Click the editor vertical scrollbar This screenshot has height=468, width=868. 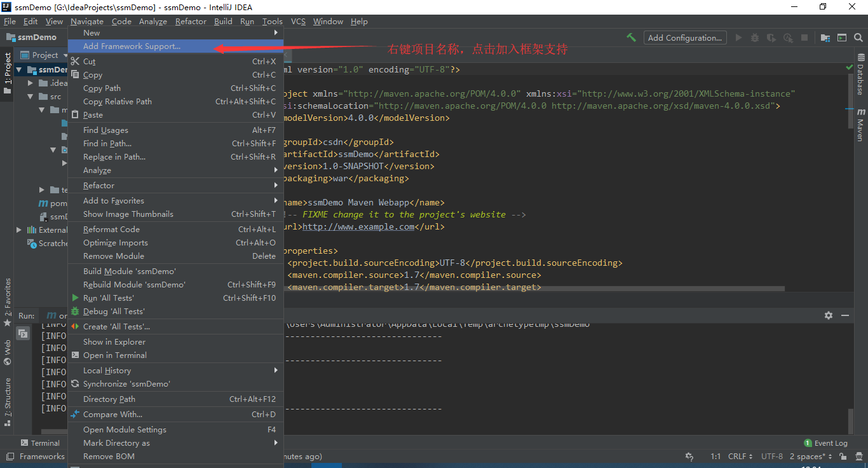850,102
